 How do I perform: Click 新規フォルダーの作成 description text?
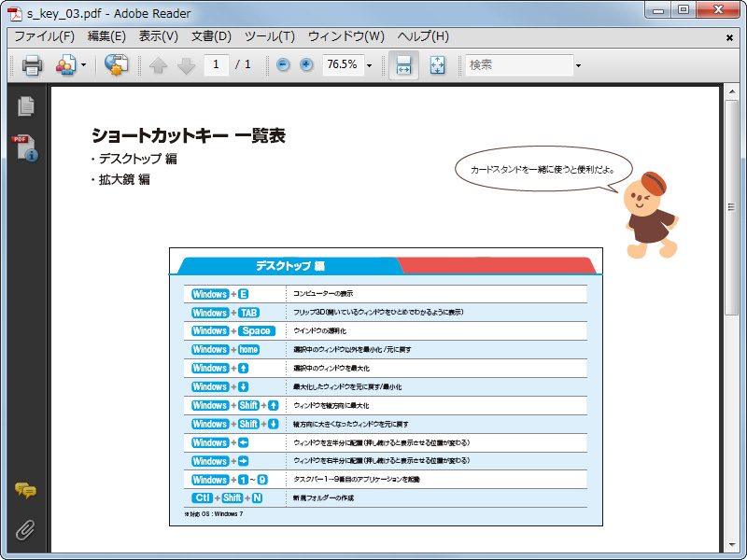pyautogui.click(x=323, y=498)
